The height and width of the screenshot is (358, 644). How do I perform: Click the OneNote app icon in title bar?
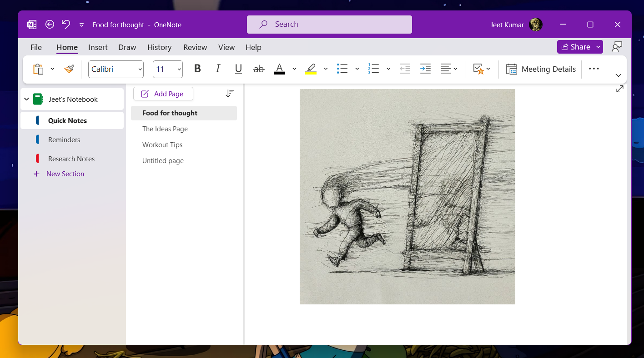click(x=32, y=25)
